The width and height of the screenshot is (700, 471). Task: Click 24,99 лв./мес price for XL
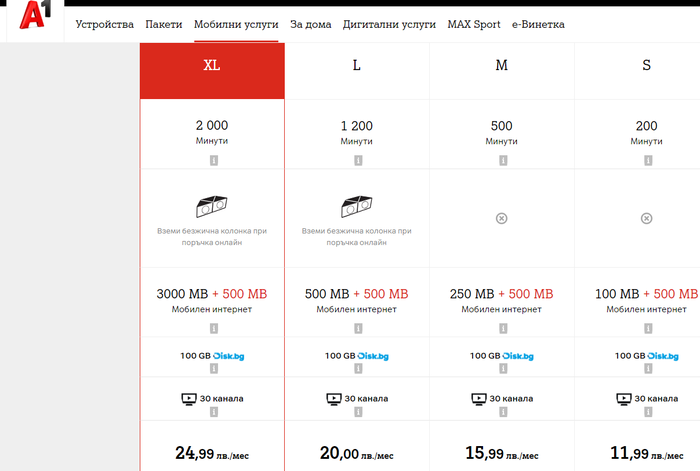coord(212,454)
